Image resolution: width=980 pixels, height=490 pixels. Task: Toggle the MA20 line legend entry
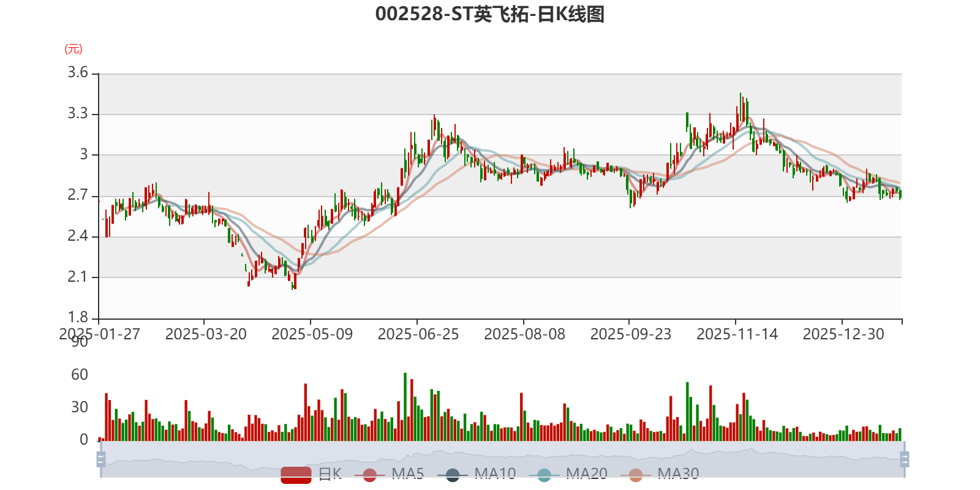[568, 474]
